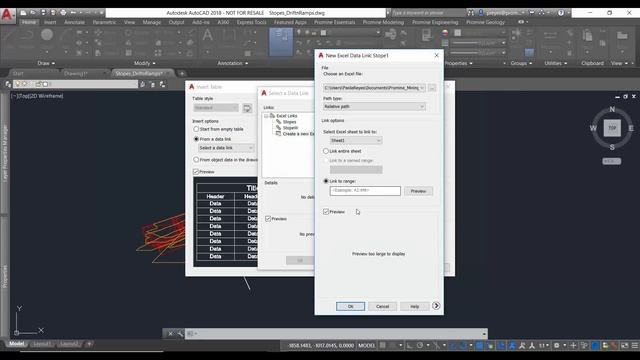Click new drawing plus tab next to file tabs
The height and width of the screenshot is (360, 640).
click(x=182, y=73)
